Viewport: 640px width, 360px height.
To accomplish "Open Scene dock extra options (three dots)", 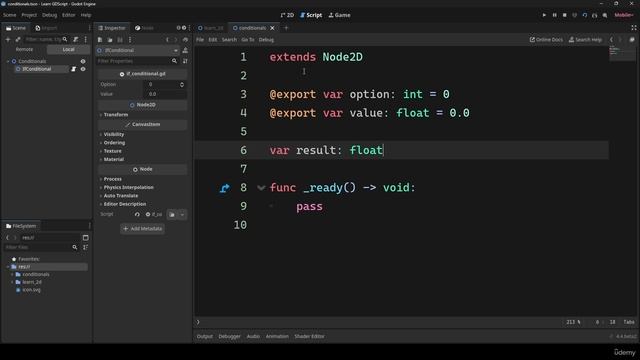I will coord(86,40).
